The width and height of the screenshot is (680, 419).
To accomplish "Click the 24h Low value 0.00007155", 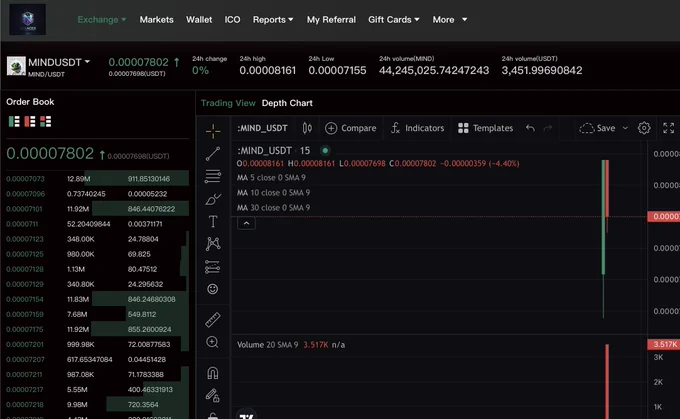I will (x=337, y=70).
